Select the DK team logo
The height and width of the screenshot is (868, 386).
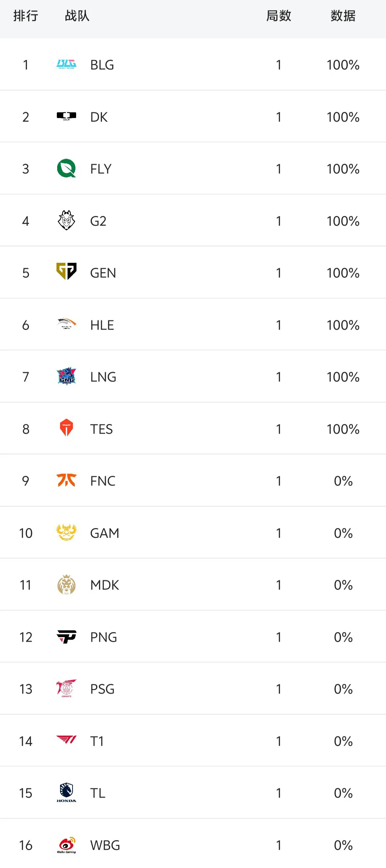click(x=66, y=117)
